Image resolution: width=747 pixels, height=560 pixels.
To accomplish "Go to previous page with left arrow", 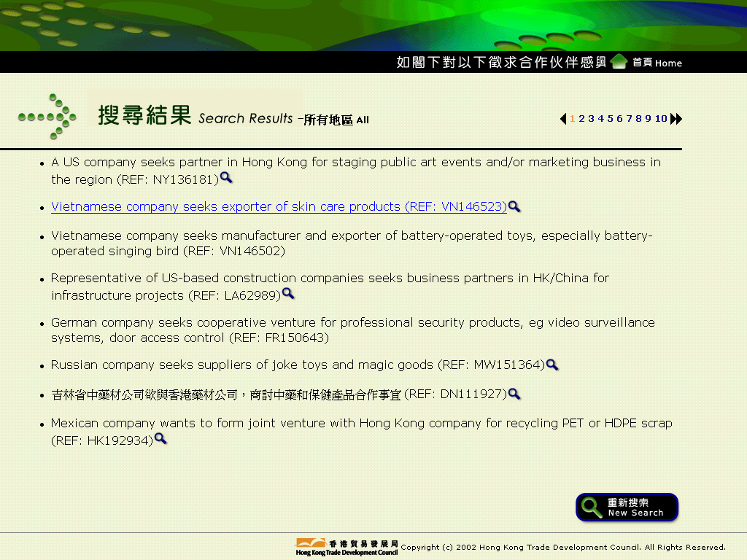I will [563, 119].
